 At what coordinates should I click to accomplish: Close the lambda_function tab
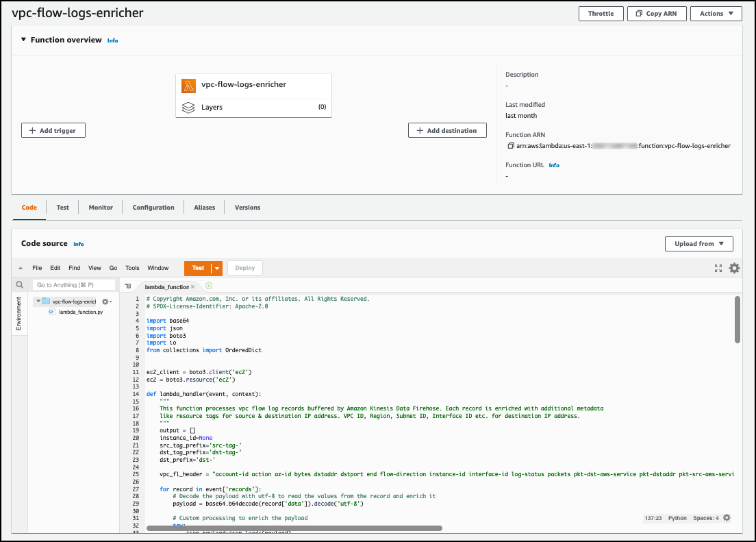(193, 286)
